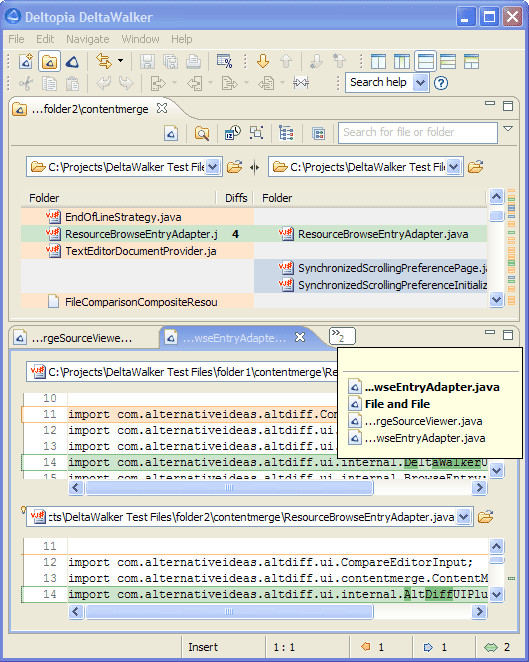Close the ...wseEntryAdapte... tab
Viewport: 529px width, 662px height.
300,337
